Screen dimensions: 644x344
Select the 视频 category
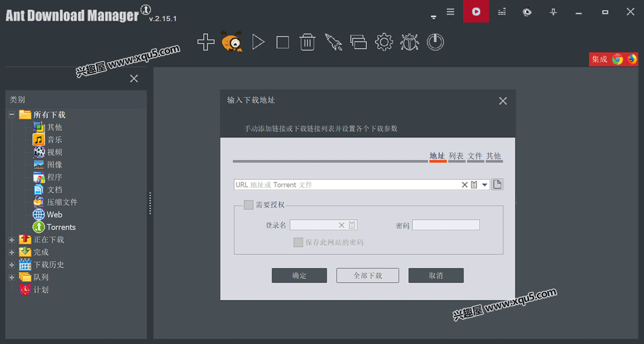click(54, 152)
